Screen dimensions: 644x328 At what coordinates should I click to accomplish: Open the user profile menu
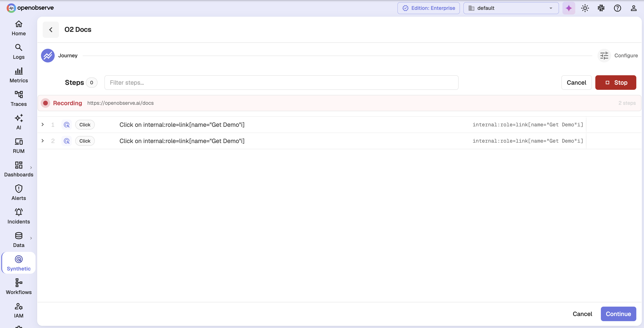634,8
